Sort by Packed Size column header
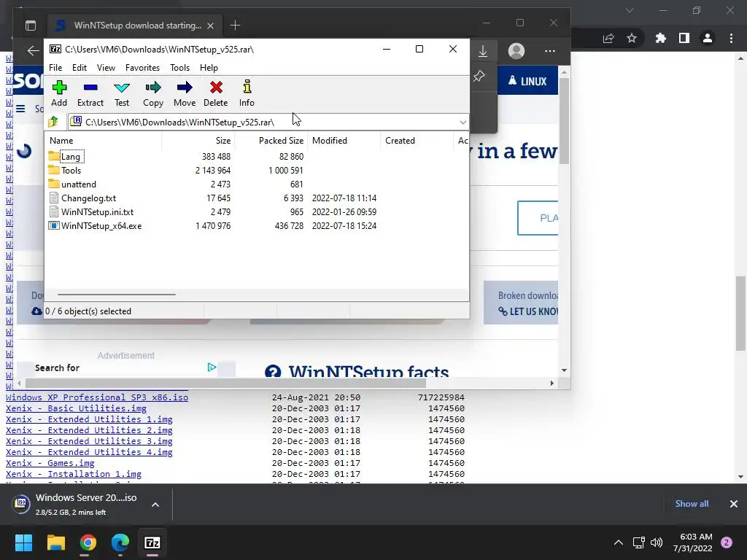This screenshot has width=747, height=560. point(281,141)
